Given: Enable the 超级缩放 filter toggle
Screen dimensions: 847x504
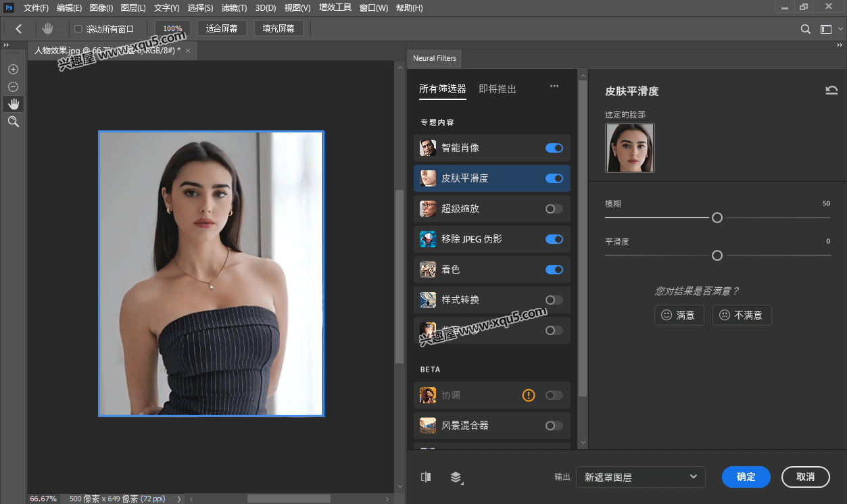Looking at the screenshot, I should tap(554, 209).
